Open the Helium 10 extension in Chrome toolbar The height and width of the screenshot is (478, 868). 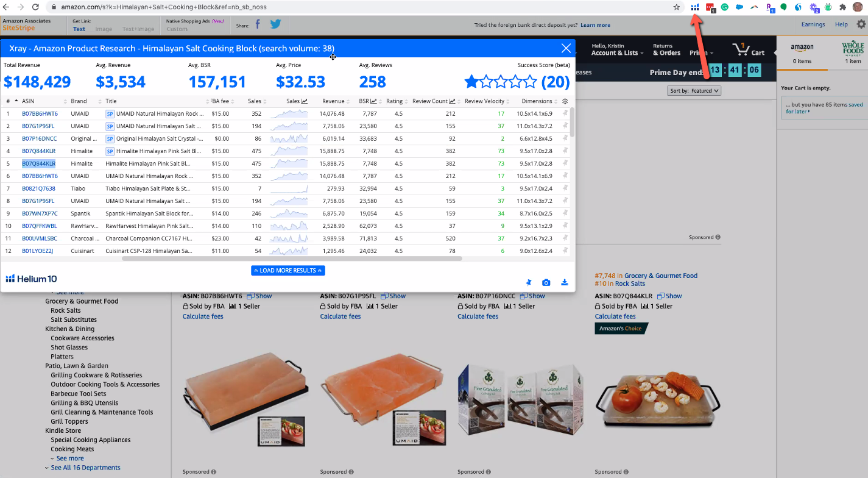[695, 7]
